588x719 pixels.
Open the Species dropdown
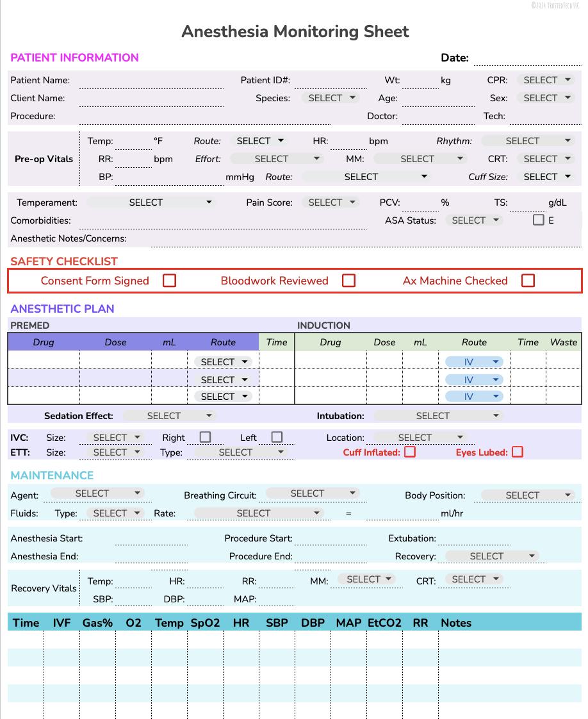pos(330,97)
